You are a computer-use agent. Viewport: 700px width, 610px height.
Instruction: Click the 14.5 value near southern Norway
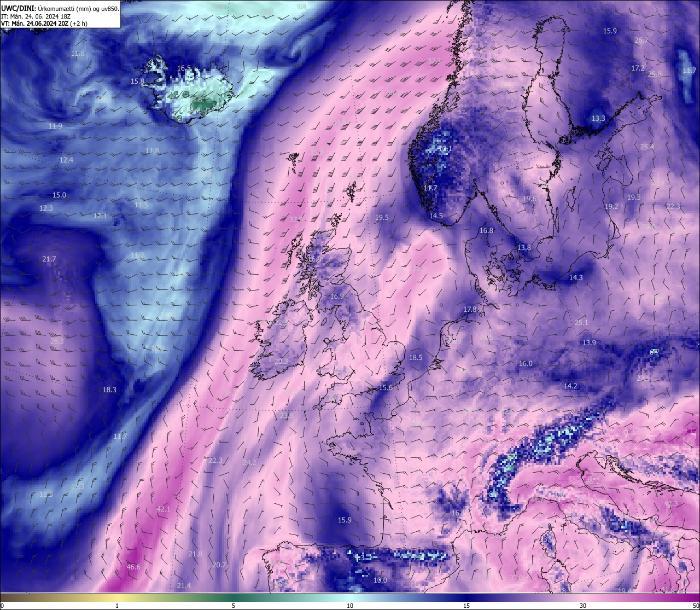[x=436, y=216]
